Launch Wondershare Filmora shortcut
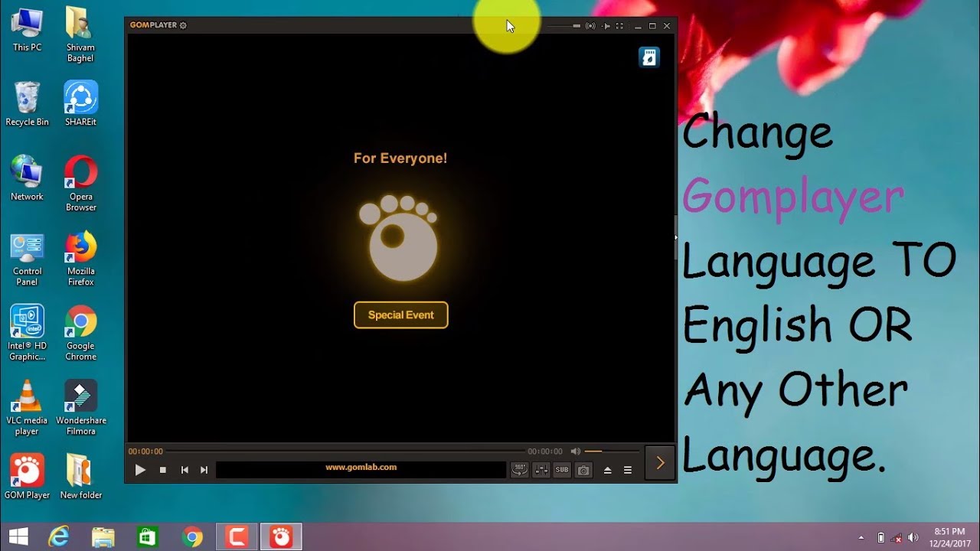The height and width of the screenshot is (551, 980). pos(80,408)
